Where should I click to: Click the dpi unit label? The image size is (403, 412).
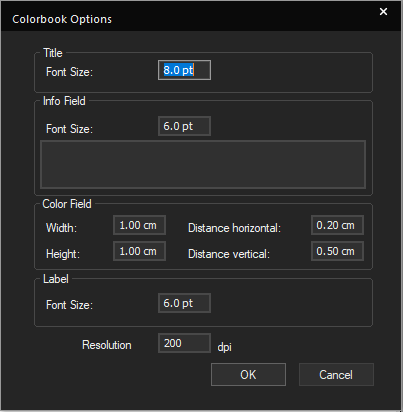pos(225,347)
